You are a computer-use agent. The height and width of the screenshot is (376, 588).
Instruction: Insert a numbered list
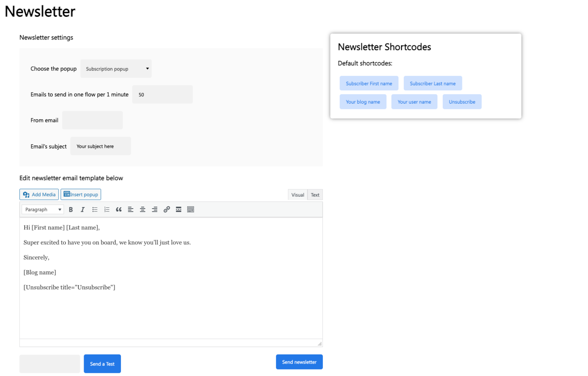click(x=107, y=210)
